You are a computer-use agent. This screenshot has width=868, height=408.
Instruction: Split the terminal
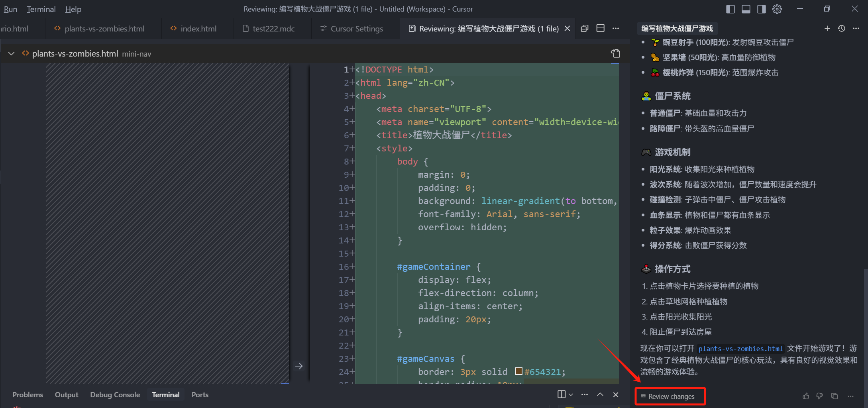[x=562, y=394]
